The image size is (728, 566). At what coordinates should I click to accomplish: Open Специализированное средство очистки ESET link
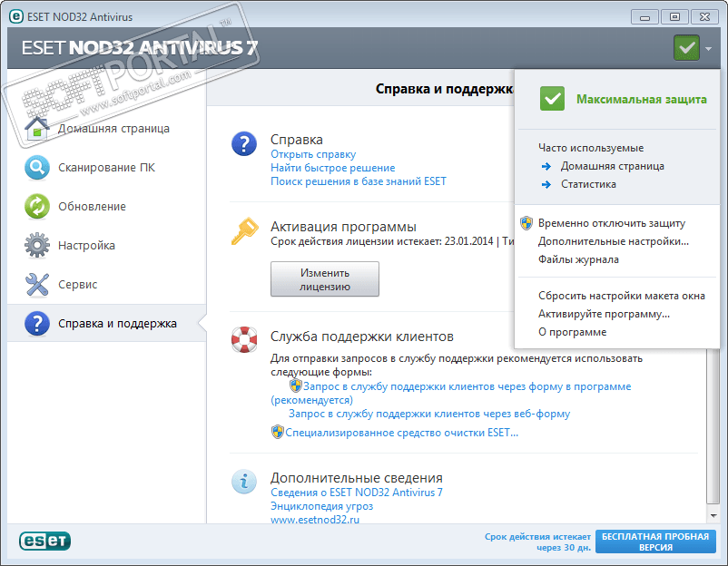click(x=401, y=433)
